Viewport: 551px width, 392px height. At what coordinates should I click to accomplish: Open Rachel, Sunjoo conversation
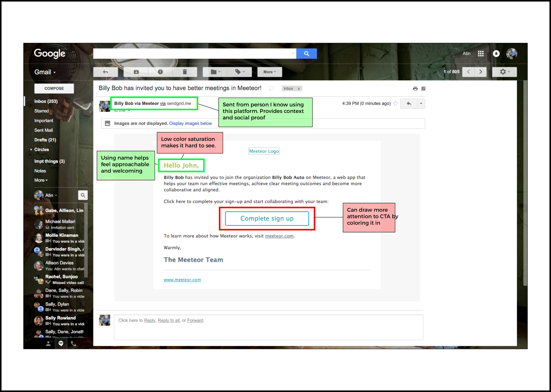tap(59, 279)
